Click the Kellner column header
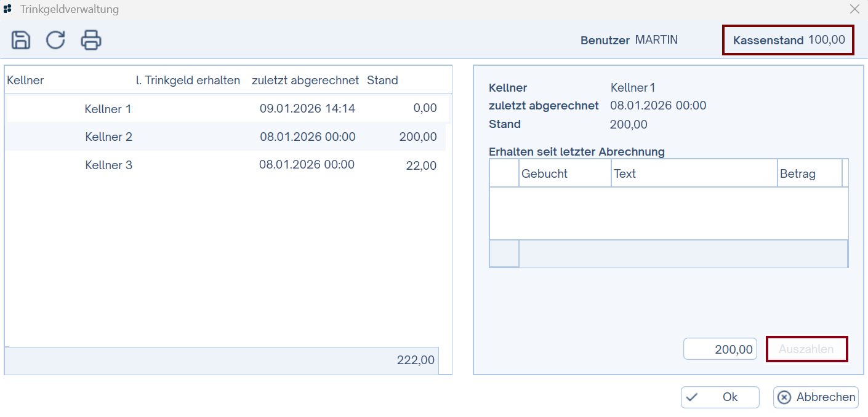This screenshot has width=868, height=417. 25,80
